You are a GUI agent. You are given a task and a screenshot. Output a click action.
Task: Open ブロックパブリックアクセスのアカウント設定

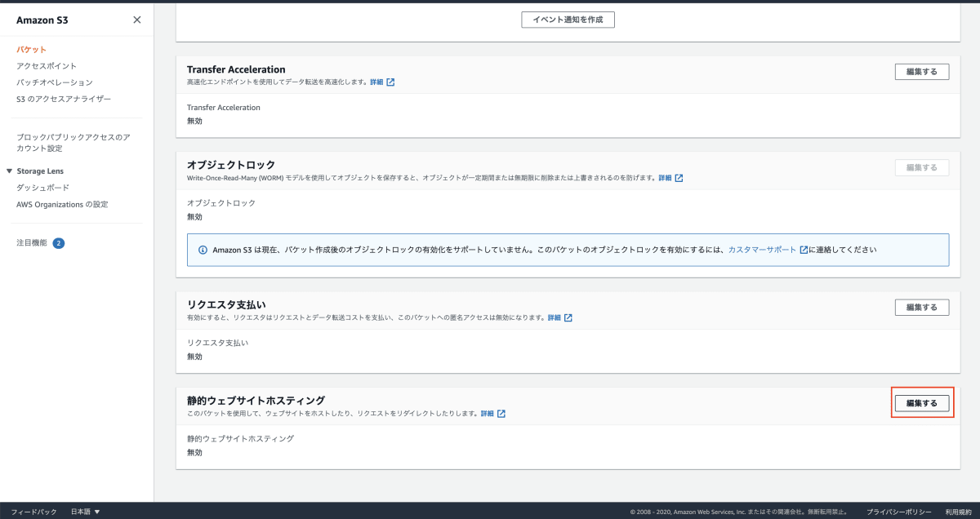coord(73,143)
